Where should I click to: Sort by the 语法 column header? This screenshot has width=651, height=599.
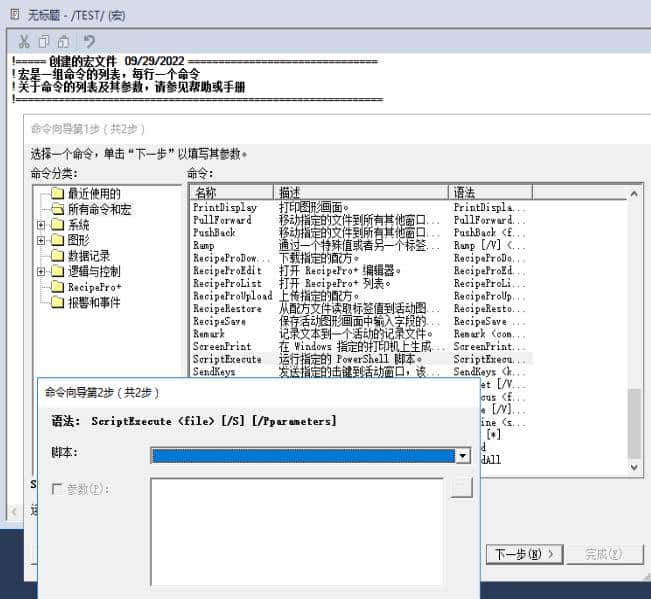[490, 192]
